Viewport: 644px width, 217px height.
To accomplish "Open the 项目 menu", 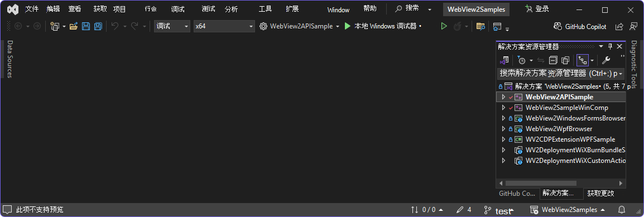I will coord(119,9).
